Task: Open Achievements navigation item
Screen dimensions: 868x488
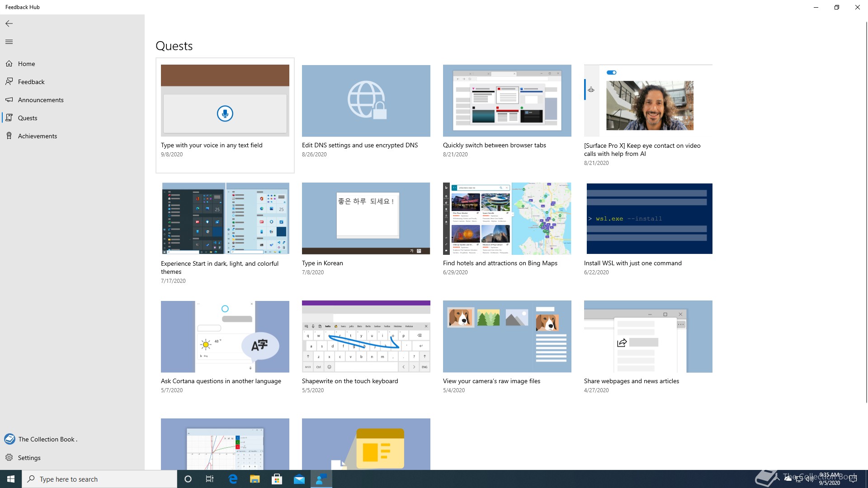Action: pos(72,136)
